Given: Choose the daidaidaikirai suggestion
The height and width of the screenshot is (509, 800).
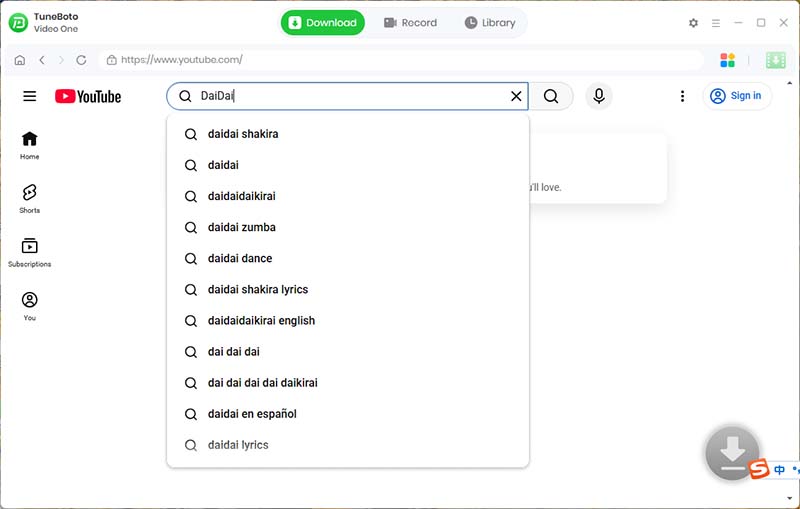Looking at the screenshot, I should pos(348,196).
